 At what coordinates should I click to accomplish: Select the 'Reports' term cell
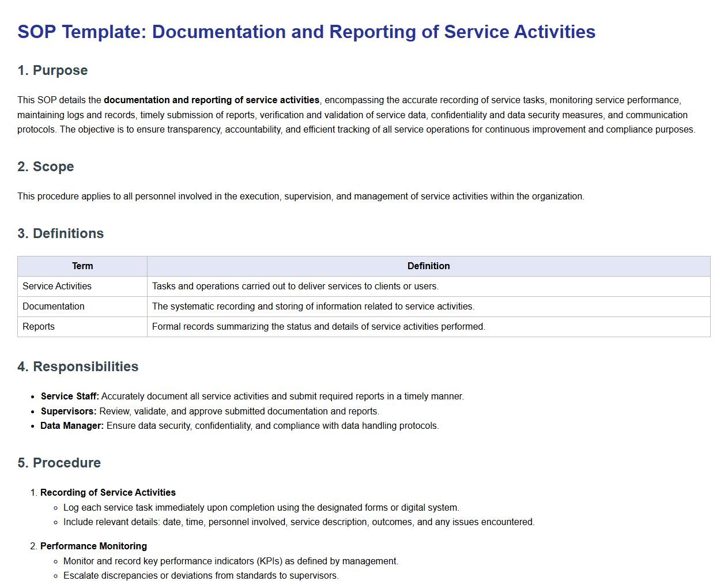click(x=39, y=327)
